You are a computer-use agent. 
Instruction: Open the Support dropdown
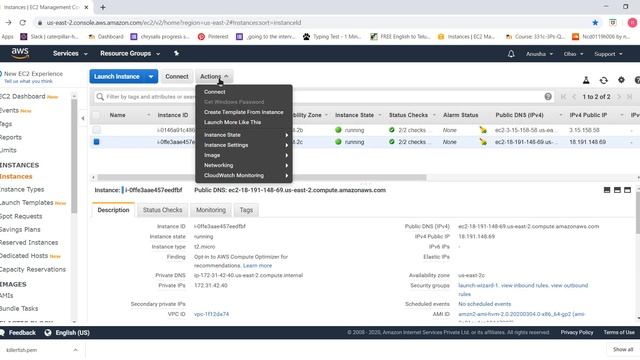click(608, 54)
